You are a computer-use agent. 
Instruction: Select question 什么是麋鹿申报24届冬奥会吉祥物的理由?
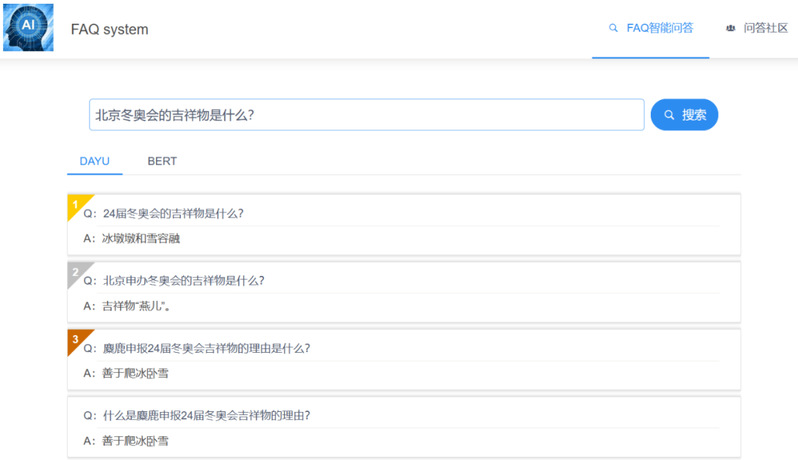206,415
